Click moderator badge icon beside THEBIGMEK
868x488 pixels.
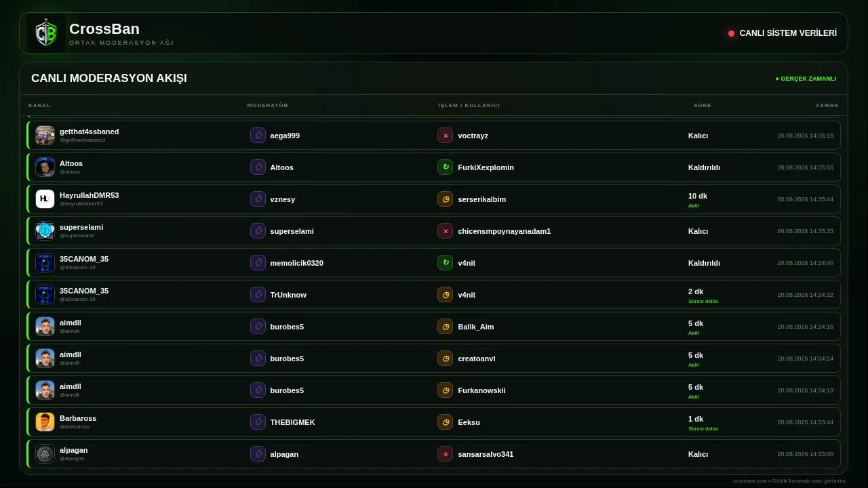point(258,422)
